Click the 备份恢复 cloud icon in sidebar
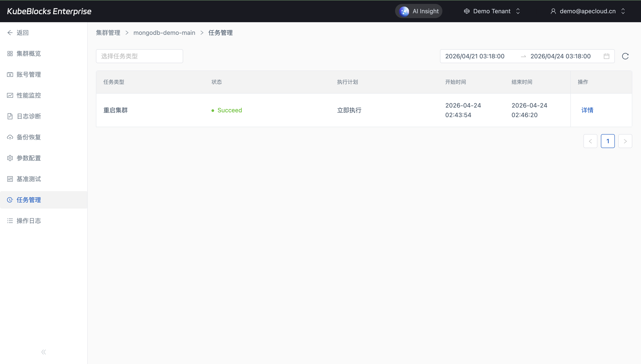Viewport: 641px width, 364px height. coord(10,137)
